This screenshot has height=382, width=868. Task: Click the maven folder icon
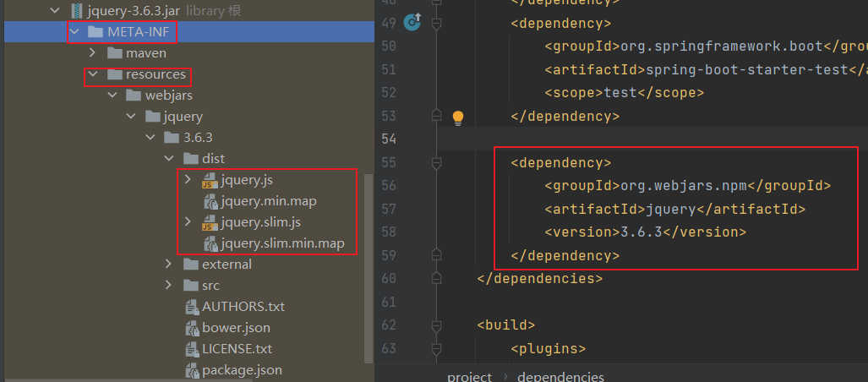click(115, 53)
